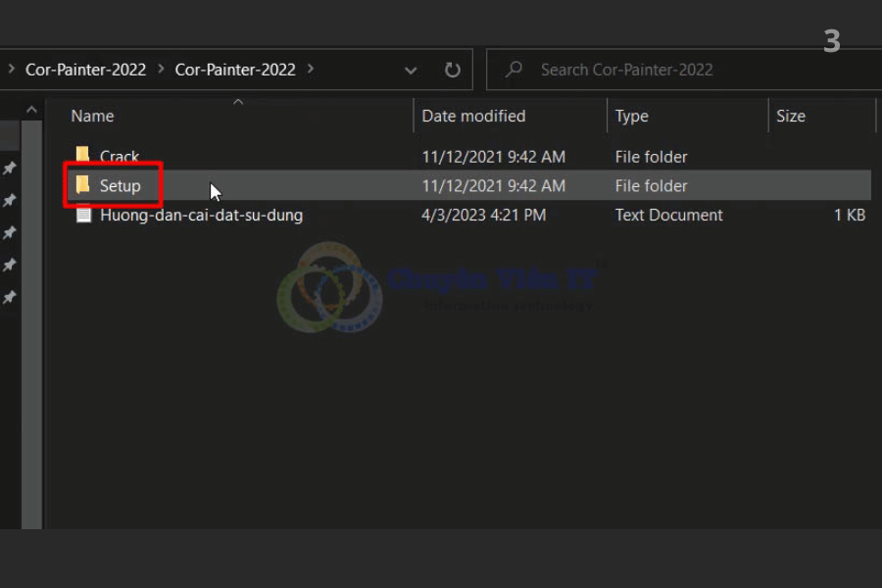The height and width of the screenshot is (588, 882).
Task: Sort files by Date modified column
Action: pos(473,116)
